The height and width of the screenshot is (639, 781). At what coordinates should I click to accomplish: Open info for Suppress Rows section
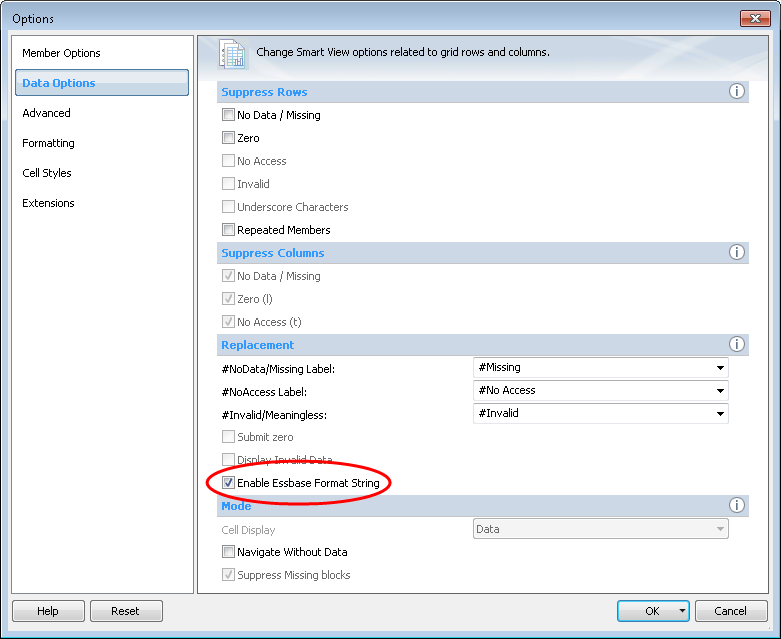737,91
